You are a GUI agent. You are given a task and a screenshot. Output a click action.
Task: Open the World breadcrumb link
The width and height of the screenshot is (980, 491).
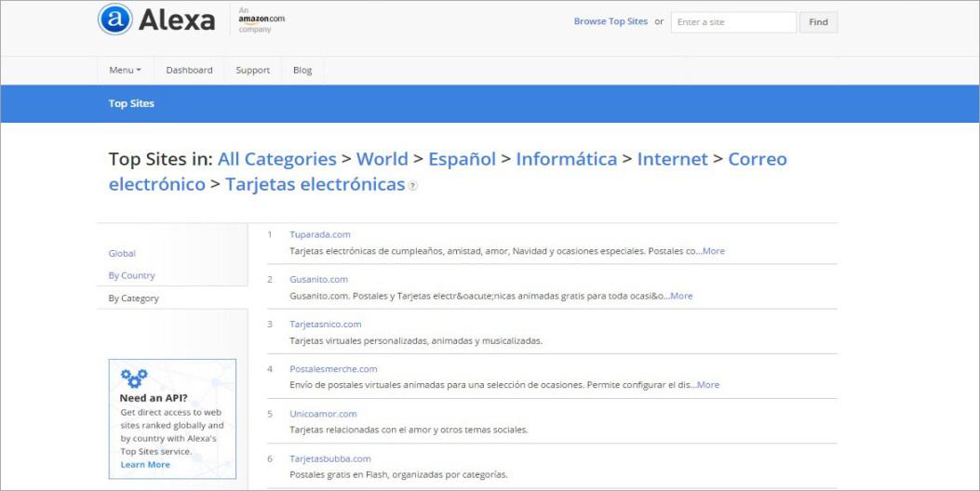coord(382,159)
